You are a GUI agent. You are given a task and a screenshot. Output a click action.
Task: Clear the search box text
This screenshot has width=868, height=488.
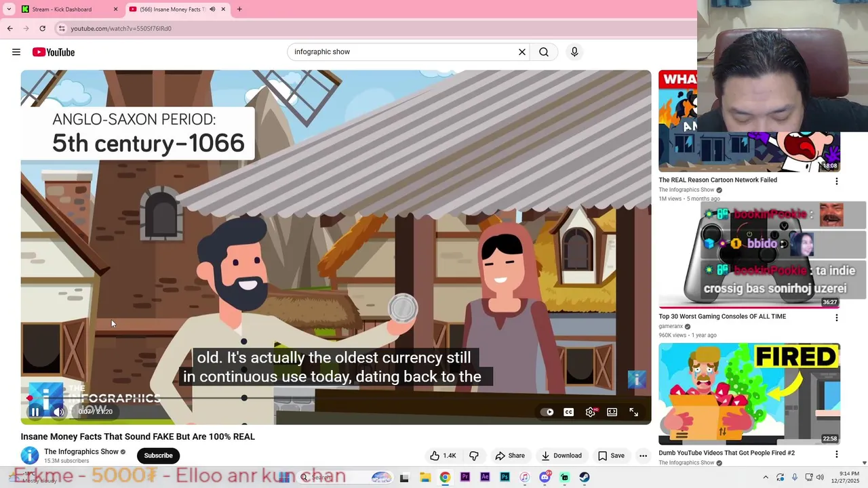tap(522, 52)
